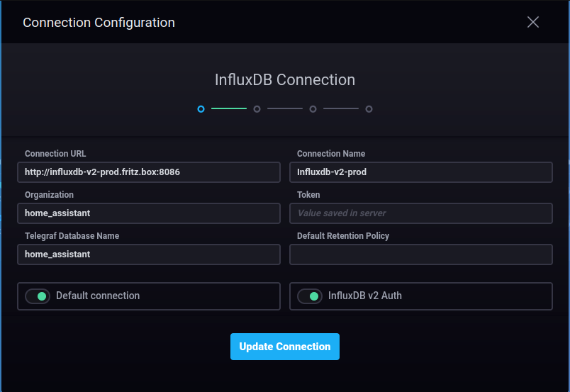Image resolution: width=570 pixels, height=392 pixels.
Task: Click the Token input field
Action: click(421, 213)
